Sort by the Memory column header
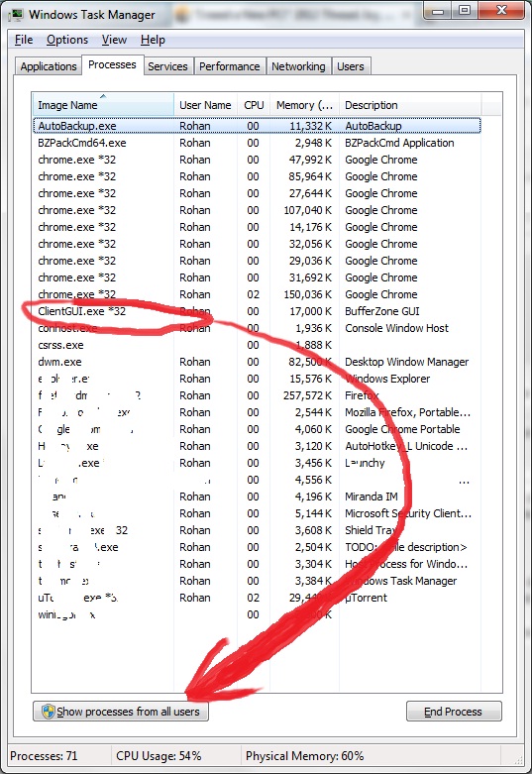The width and height of the screenshot is (532, 774). [x=304, y=105]
